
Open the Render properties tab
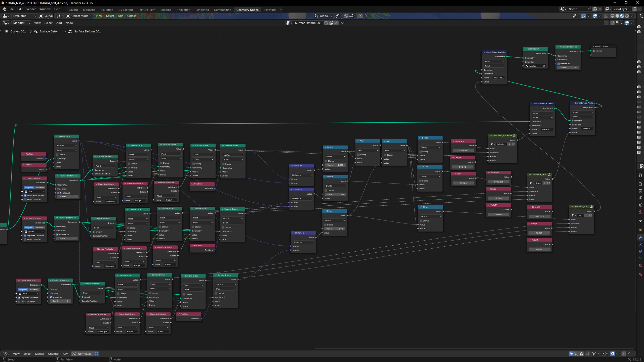pyautogui.click(x=640, y=184)
